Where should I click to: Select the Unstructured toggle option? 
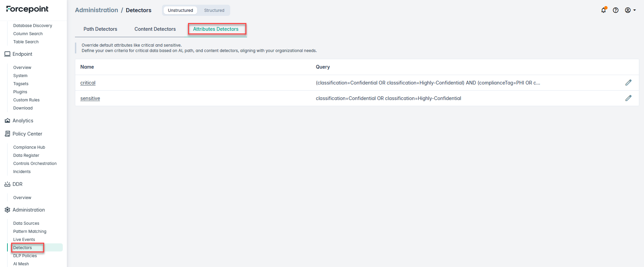(180, 10)
